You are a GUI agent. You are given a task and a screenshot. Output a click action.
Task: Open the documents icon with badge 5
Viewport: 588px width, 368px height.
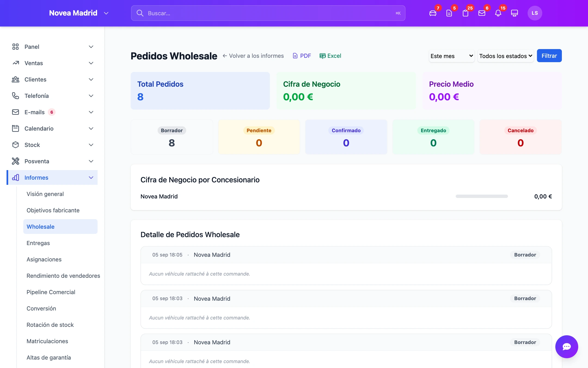(x=449, y=13)
